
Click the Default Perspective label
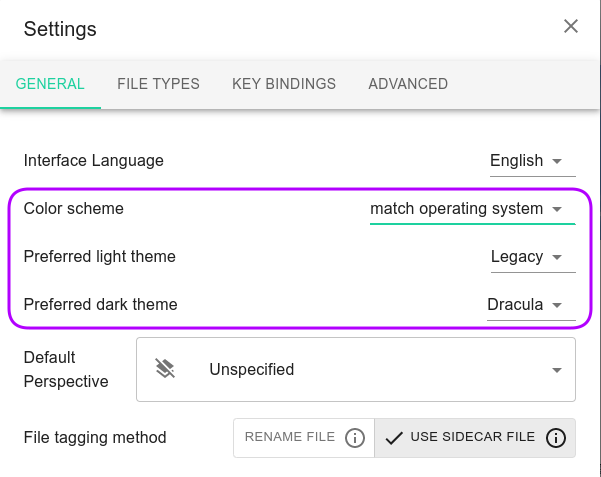coord(66,369)
